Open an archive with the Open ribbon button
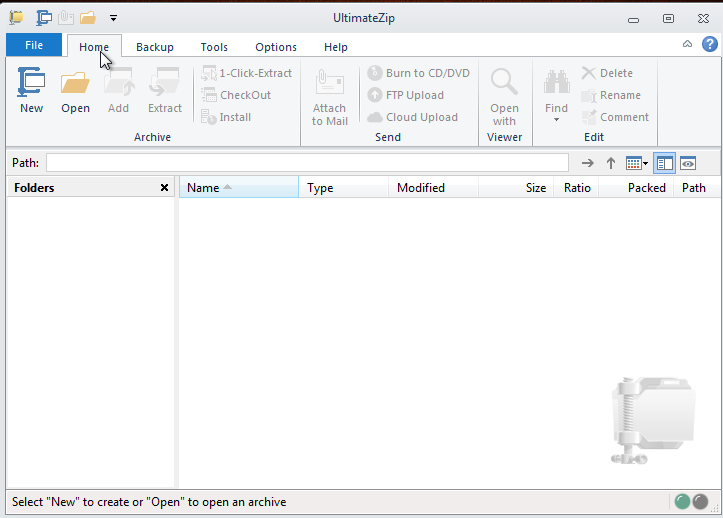The image size is (723, 518). pyautogui.click(x=75, y=91)
